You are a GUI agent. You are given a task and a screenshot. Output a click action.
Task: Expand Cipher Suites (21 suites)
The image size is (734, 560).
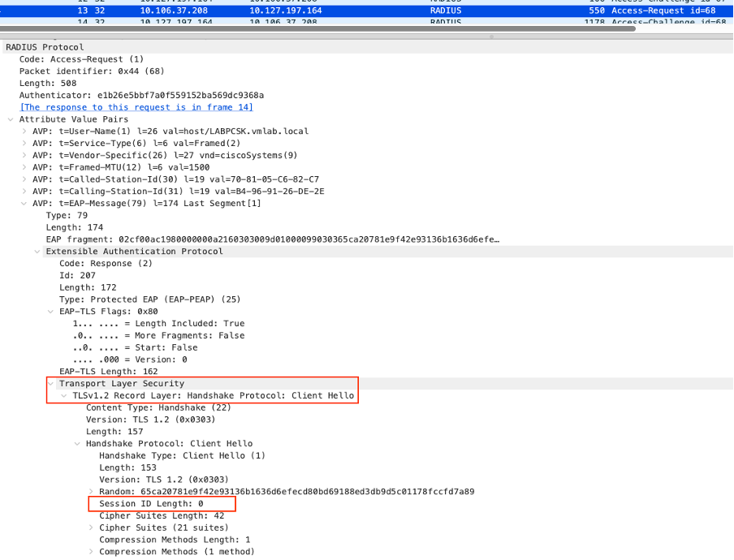pos(91,528)
